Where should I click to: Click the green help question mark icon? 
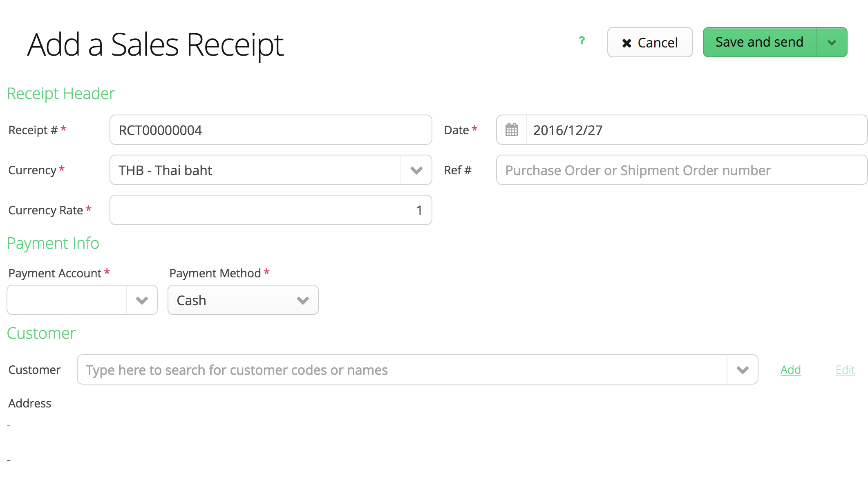582,40
